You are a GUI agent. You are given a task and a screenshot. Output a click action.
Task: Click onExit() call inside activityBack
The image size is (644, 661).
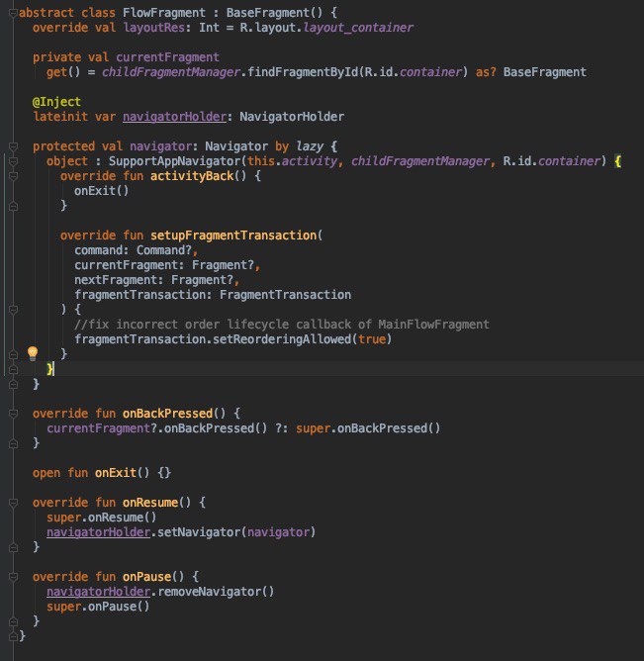click(x=101, y=191)
